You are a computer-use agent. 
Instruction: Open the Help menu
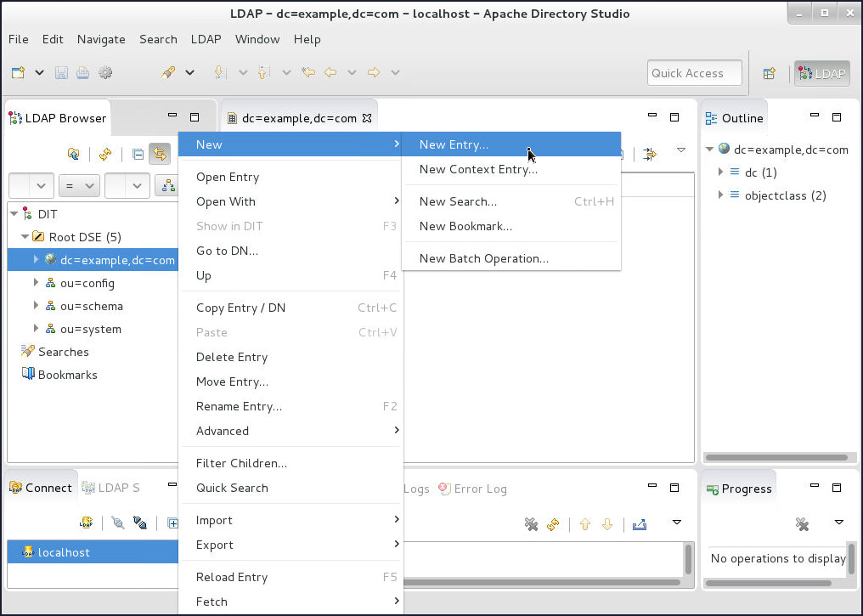pyautogui.click(x=307, y=39)
